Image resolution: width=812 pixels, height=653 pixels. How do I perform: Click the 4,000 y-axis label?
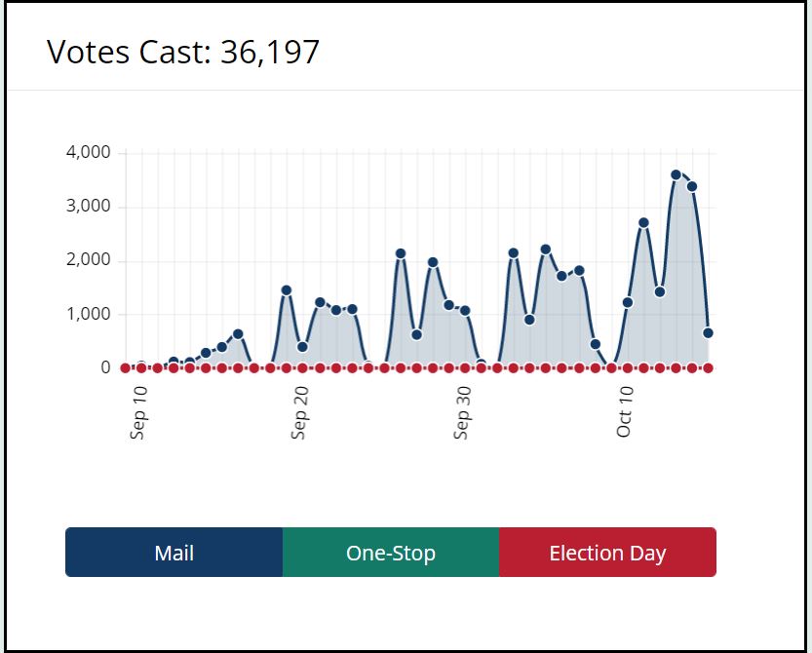pyautogui.click(x=88, y=153)
